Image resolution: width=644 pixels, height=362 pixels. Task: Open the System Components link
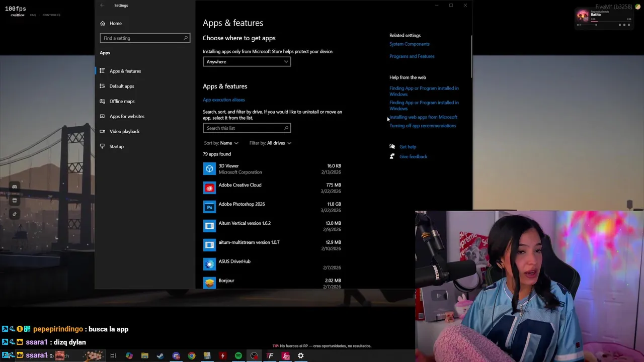click(x=410, y=44)
